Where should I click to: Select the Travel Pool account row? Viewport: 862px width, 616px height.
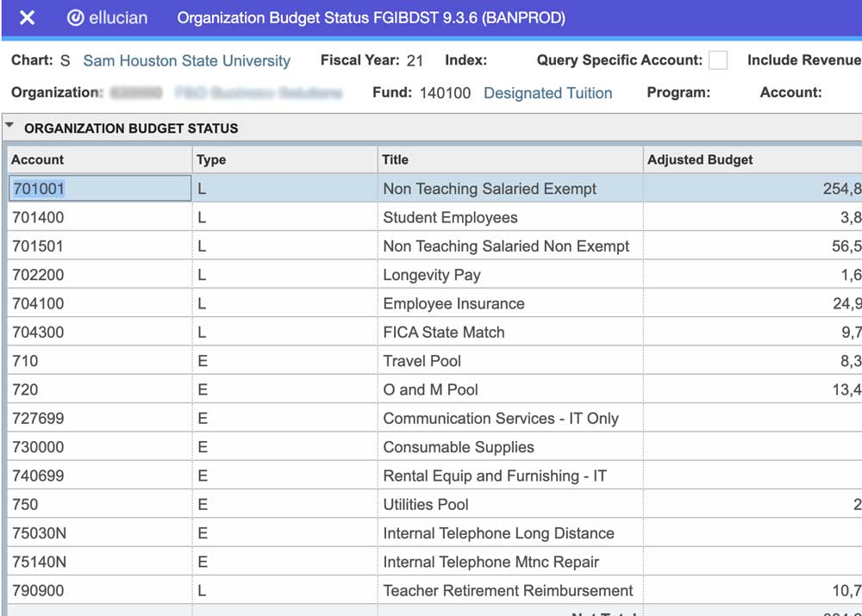click(422, 361)
